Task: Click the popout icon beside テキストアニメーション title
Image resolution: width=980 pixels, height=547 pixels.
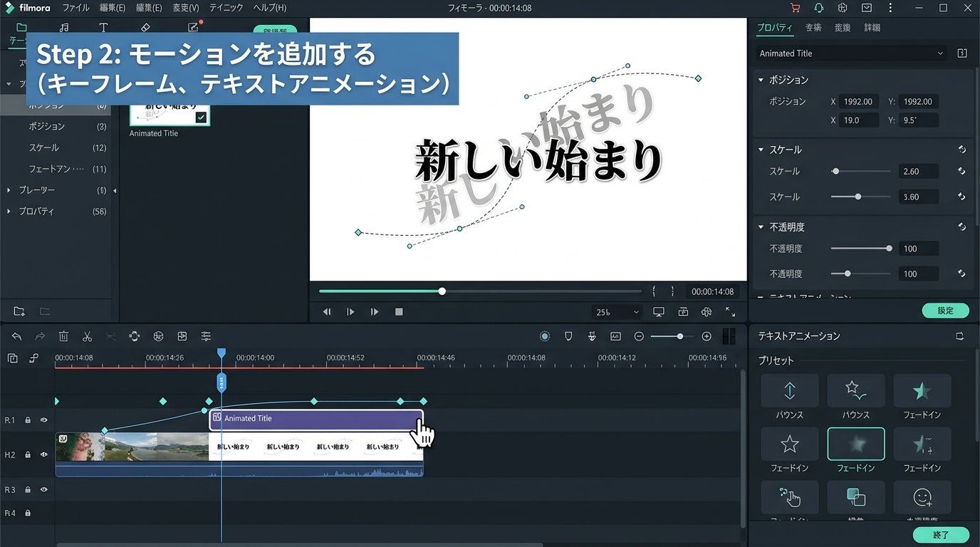Action: coord(960,336)
